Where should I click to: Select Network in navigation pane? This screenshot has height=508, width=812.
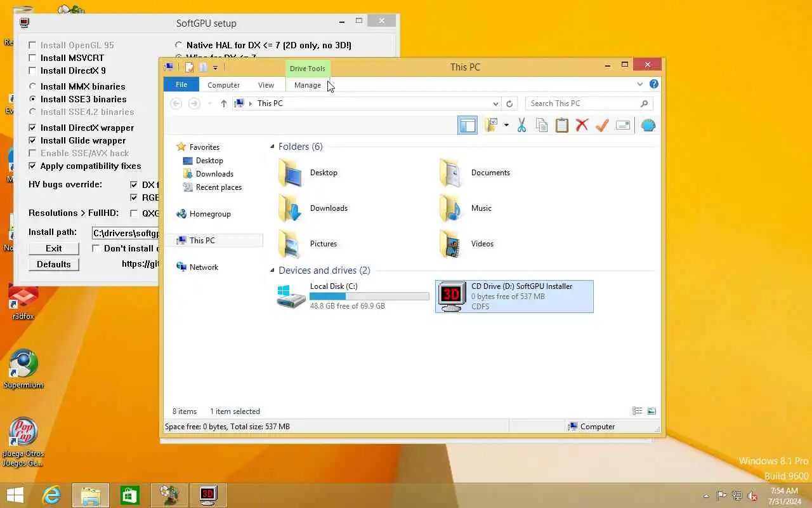point(204,267)
